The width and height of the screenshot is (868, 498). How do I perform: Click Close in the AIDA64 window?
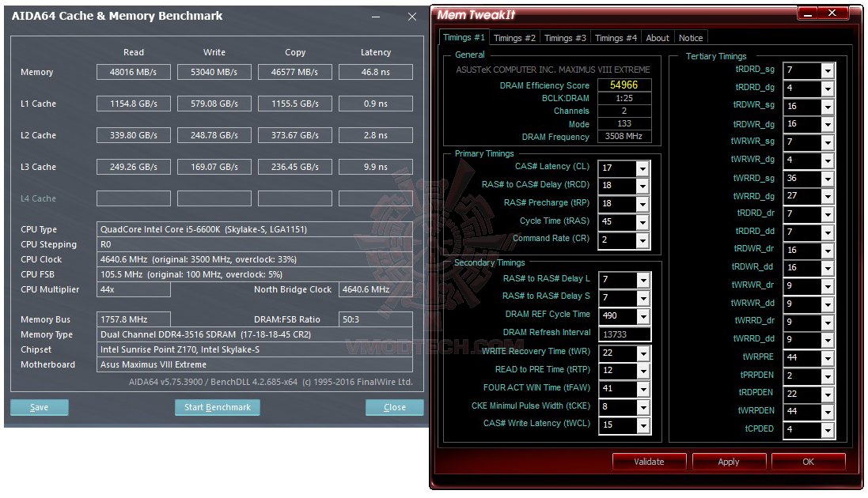(x=394, y=406)
